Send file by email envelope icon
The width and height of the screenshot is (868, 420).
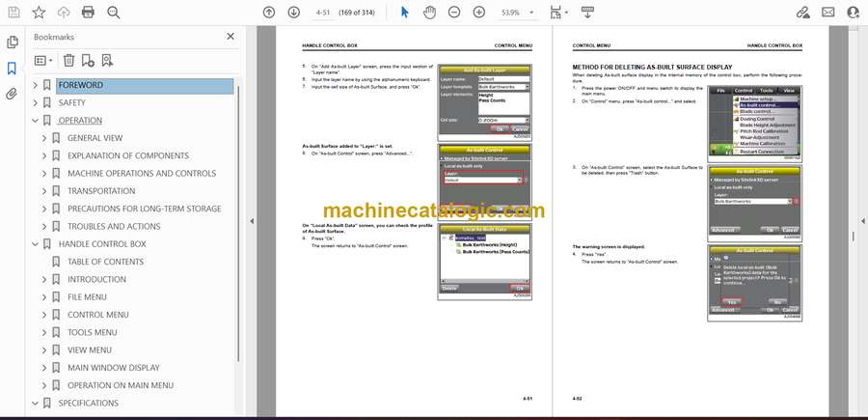[x=828, y=13]
